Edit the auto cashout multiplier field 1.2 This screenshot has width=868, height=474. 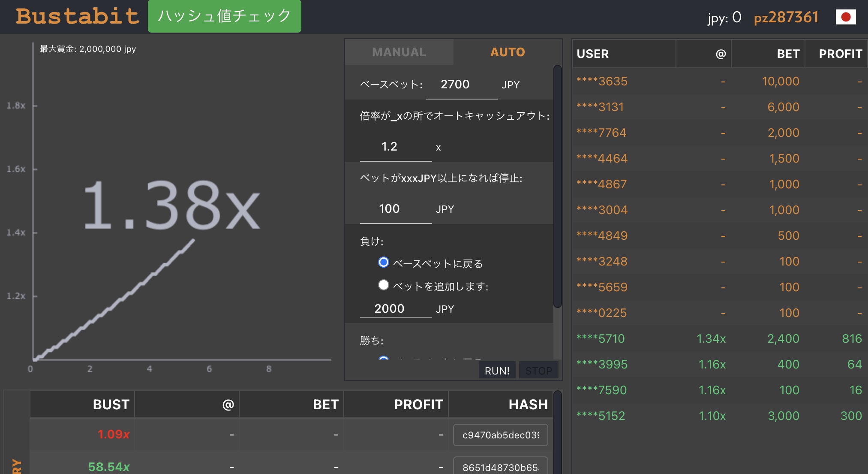click(396, 147)
